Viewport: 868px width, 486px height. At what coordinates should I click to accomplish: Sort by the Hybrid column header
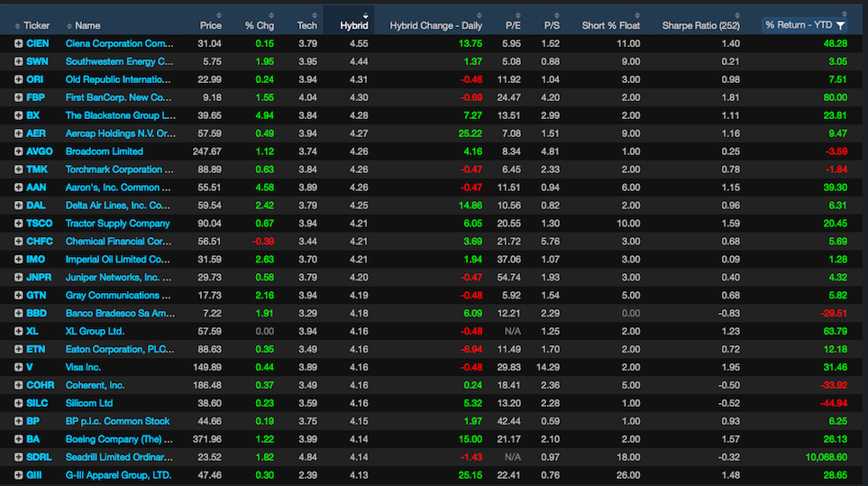click(x=353, y=25)
